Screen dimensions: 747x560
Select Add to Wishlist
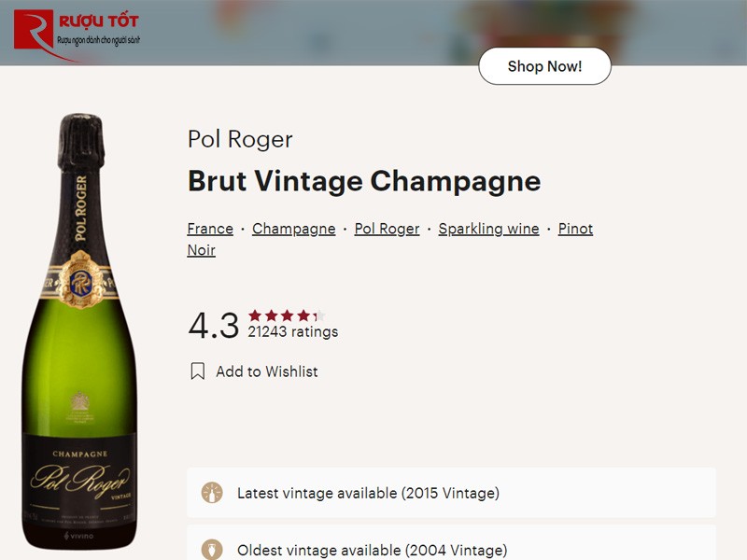click(x=269, y=371)
